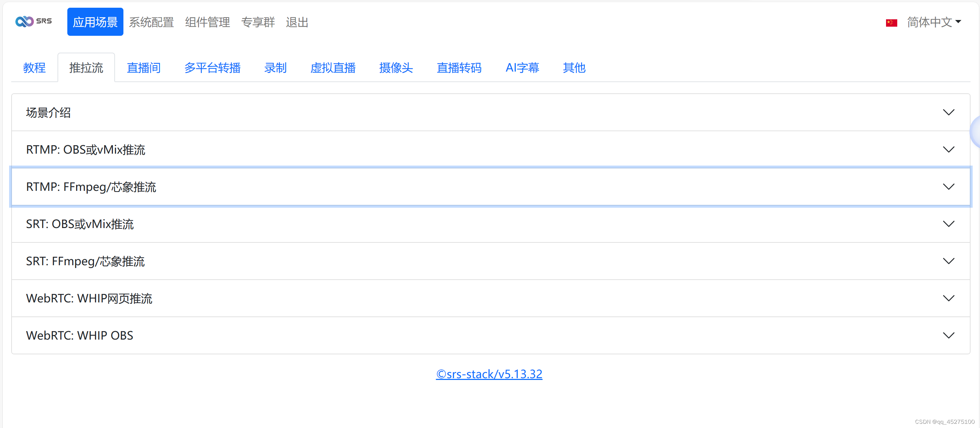980x428 pixels.
Task: Switch to the AI字幕 tab
Action: (x=522, y=68)
